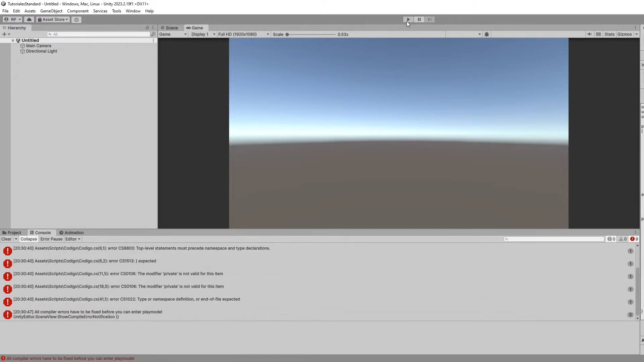
Task: Toggle the Collapse option in Console
Action: pos(29,239)
